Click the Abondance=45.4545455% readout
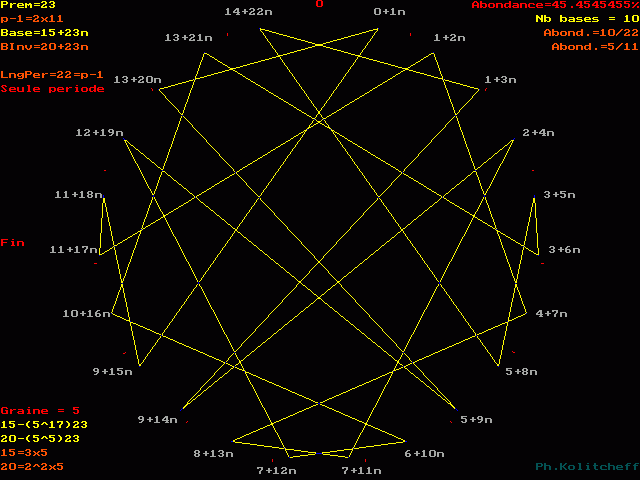 555,5
